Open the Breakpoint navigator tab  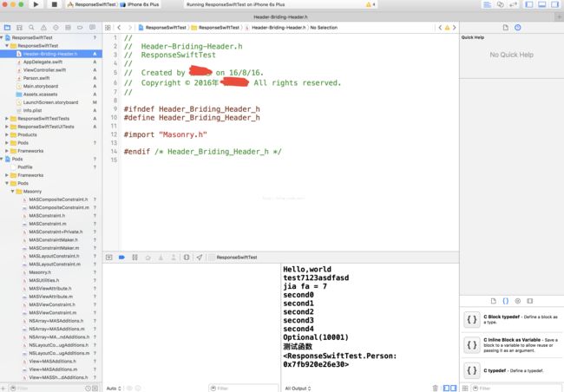coord(80,28)
